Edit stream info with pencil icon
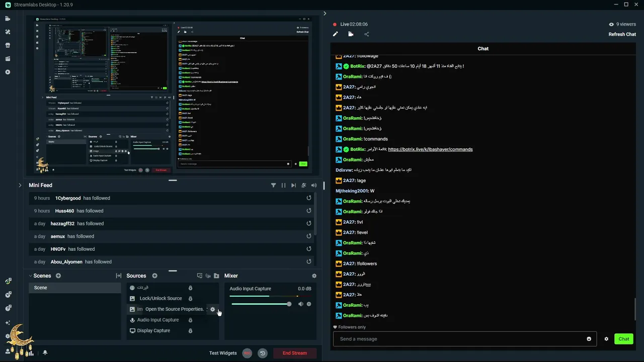The height and width of the screenshot is (362, 644). pos(336,34)
